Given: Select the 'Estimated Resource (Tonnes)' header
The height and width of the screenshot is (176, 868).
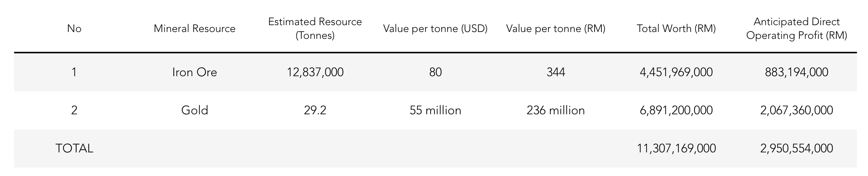Looking at the screenshot, I should (315, 29).
